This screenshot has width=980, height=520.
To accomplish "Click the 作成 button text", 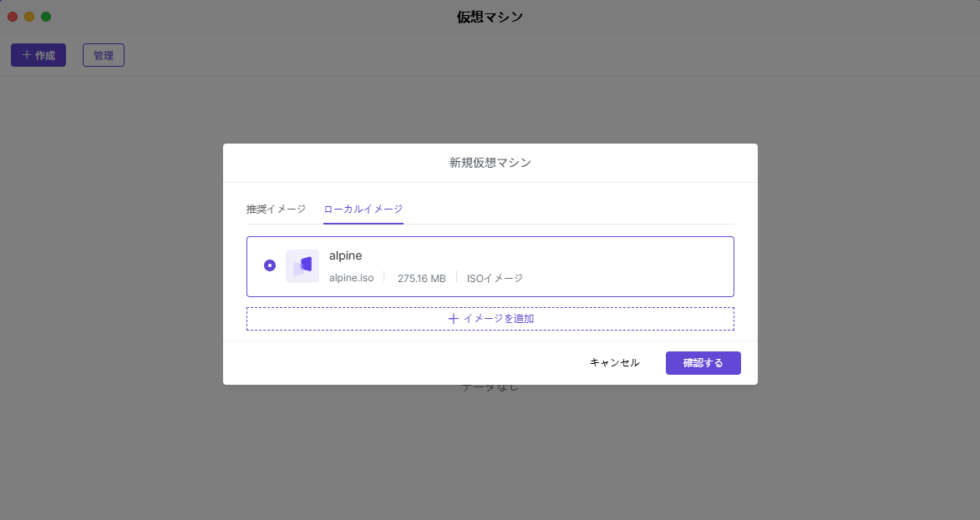I will (x=45, y=55).
